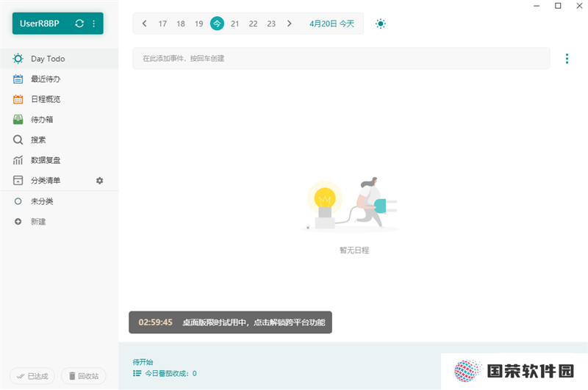The image size is (588, 390).
Task: Select date 21 in the date strip
Action: click(x=235, y=24)
